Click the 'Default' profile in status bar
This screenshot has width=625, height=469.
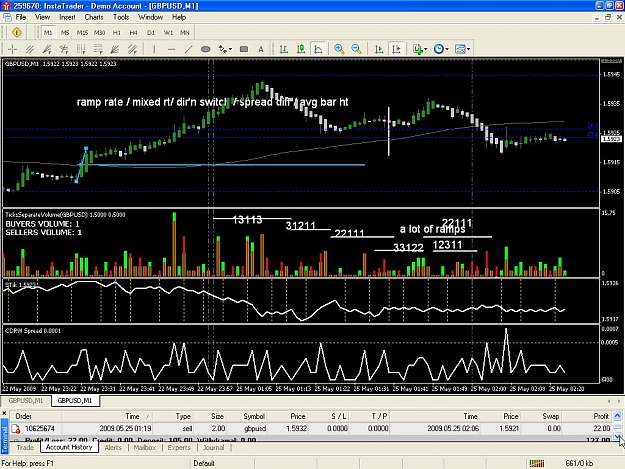[x=204, y=463]
